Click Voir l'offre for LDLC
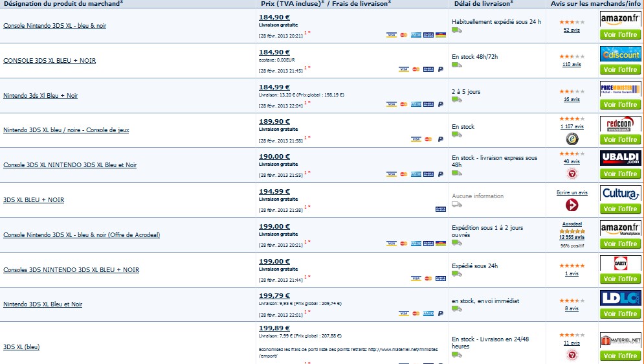This screenshot has height=364, width=644. click(620, 313)
